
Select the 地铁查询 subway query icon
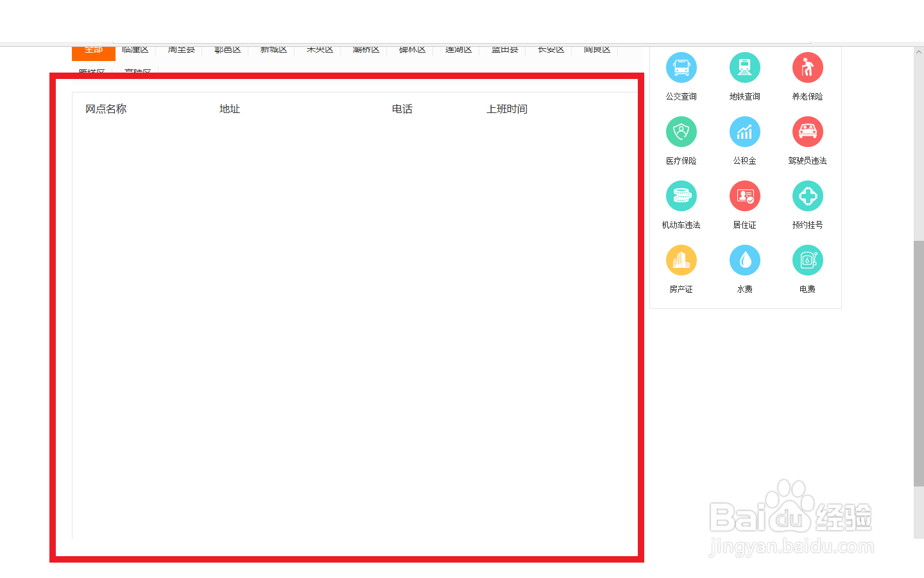[744, 67]
